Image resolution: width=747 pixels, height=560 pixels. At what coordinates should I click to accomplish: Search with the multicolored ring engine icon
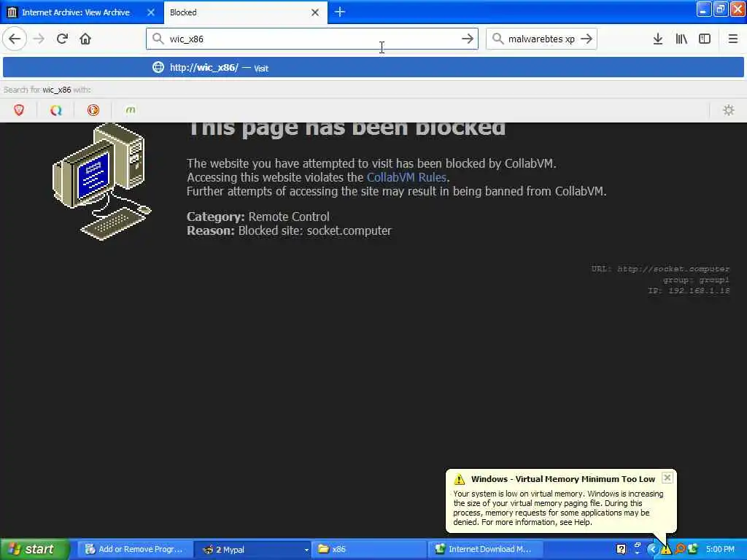(56, 111)
